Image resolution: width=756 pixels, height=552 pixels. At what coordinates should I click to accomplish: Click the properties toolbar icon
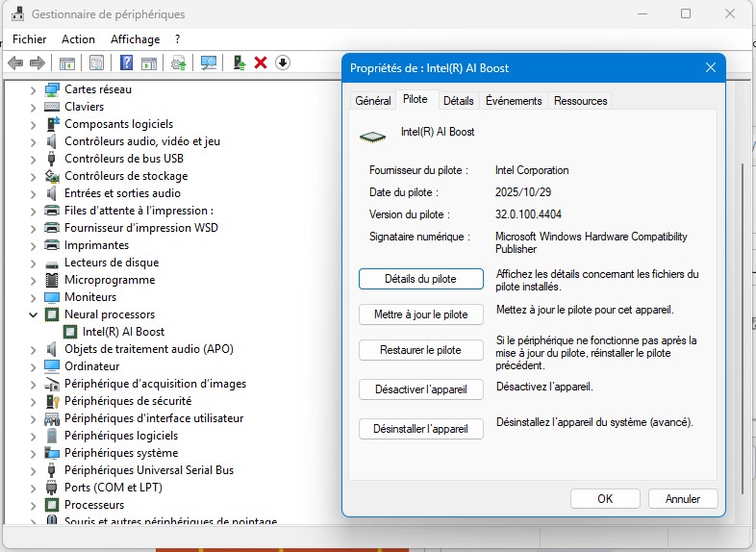click(96, 63)
